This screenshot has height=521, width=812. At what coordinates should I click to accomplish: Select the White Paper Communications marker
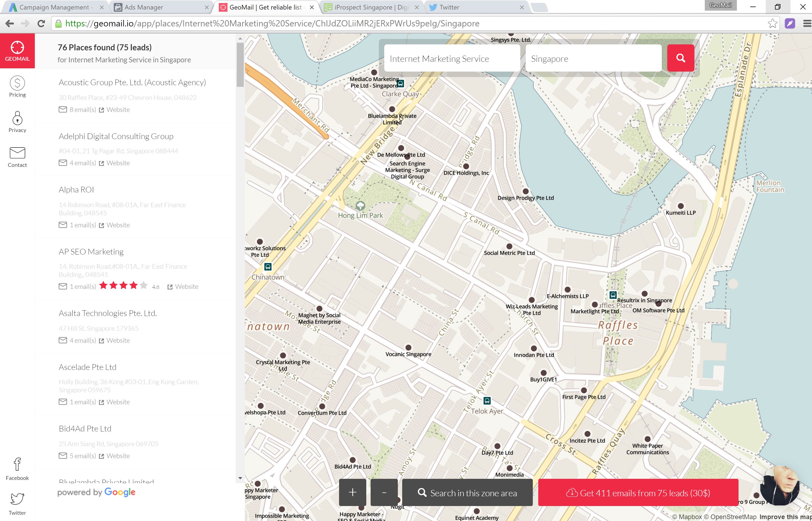point(648,439)
